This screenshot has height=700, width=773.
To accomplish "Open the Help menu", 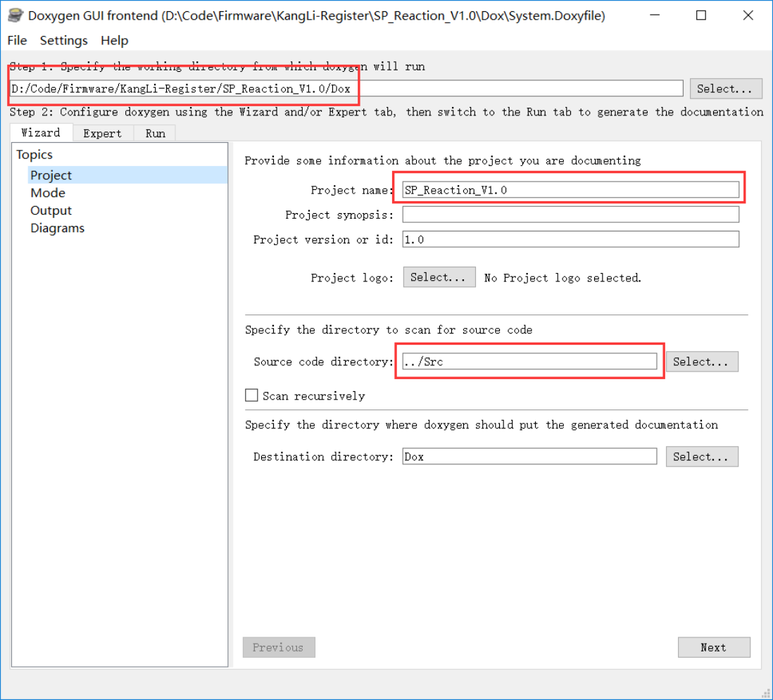I will click(x=114, y=40).
